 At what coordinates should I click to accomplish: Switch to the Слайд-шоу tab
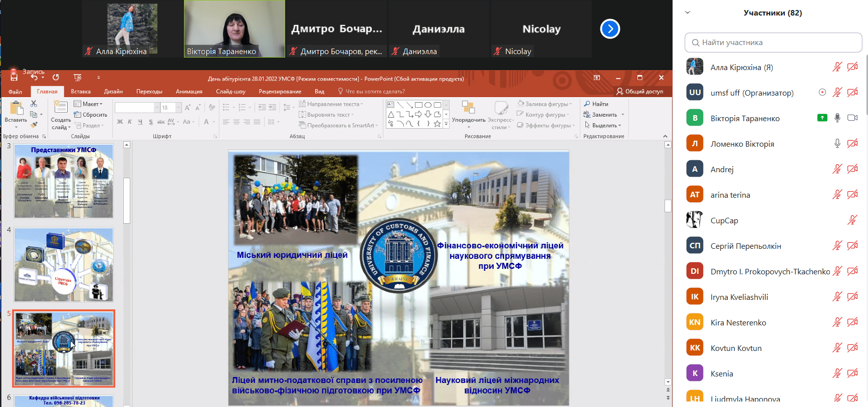231,92
